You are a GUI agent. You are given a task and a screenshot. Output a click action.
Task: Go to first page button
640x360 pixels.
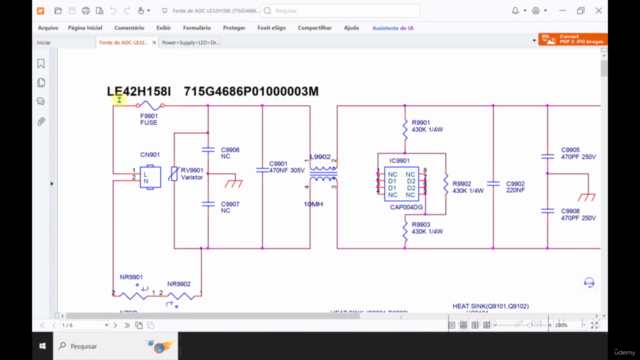42,325
